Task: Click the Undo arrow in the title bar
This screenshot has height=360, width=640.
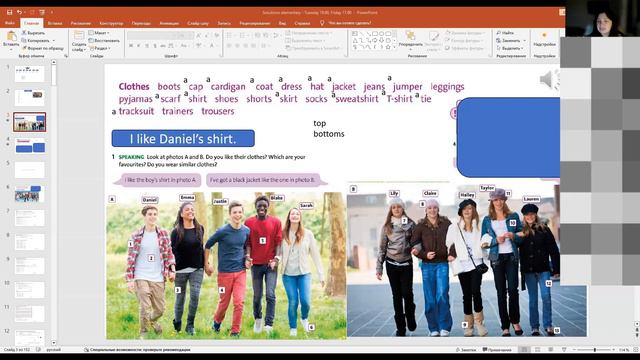Action: pyautogui.click(x=19, y=12)
